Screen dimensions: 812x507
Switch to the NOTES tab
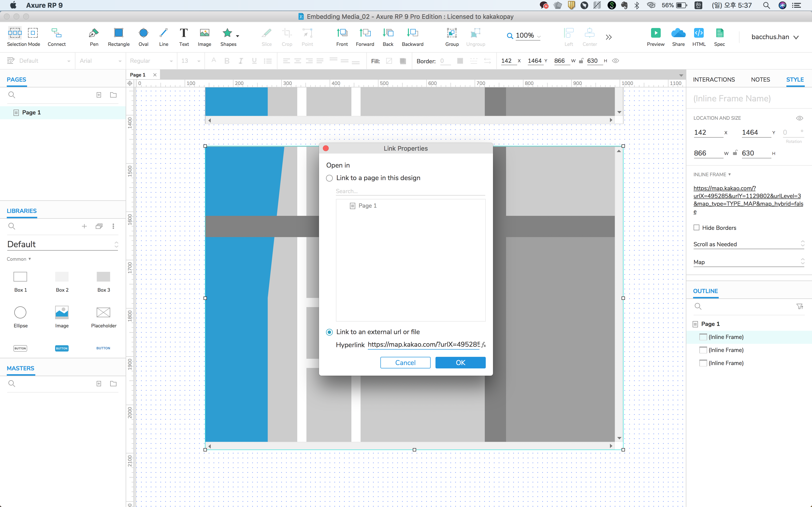(x=760, y=79)
